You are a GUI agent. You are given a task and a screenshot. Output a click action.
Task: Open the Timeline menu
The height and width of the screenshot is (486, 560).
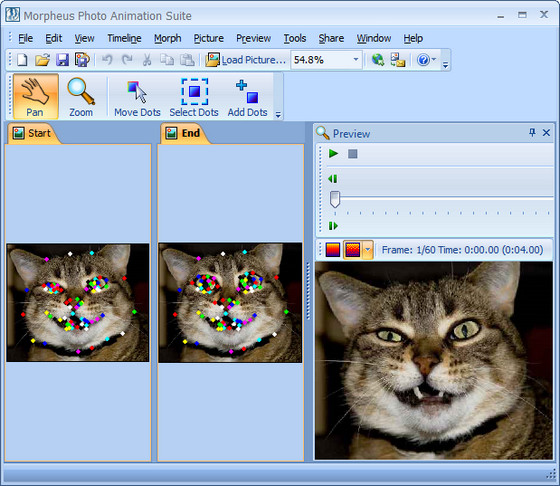click(x=124, y=38)
